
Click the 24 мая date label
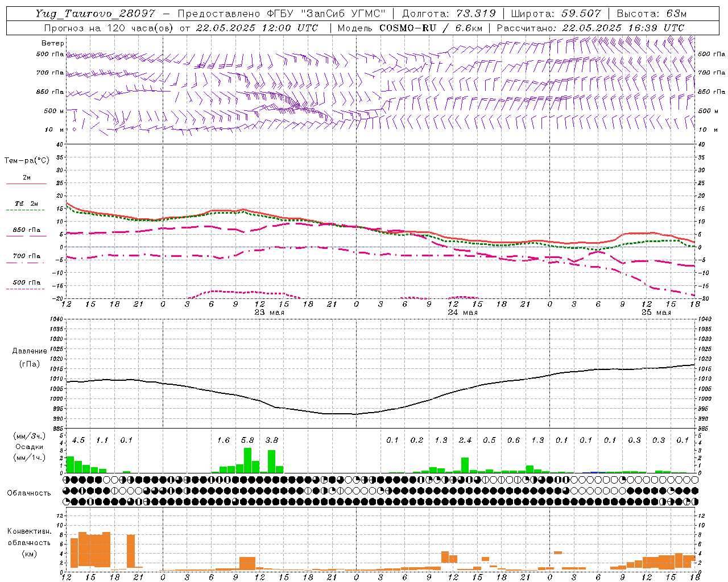click(462, 313)
